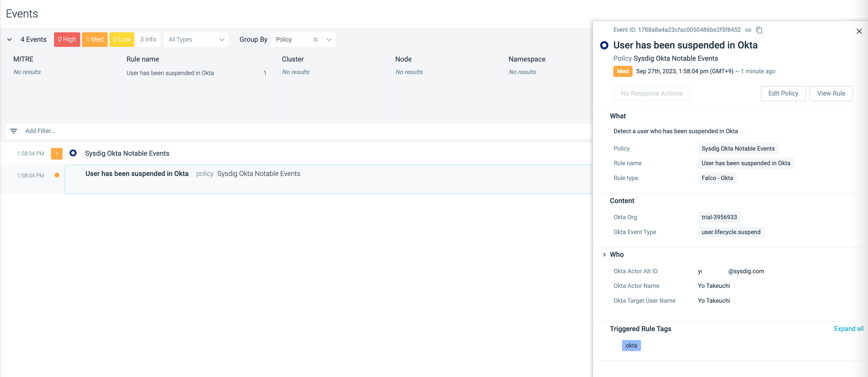The width and height of the screenshot is (868, 377).
Task: Select rule 'User has been suspended in Okta' in summary
Action: (x=170, y=73)
